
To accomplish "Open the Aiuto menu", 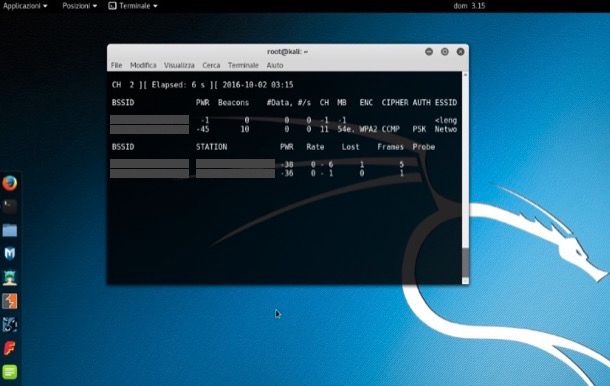I will (275, 65).
